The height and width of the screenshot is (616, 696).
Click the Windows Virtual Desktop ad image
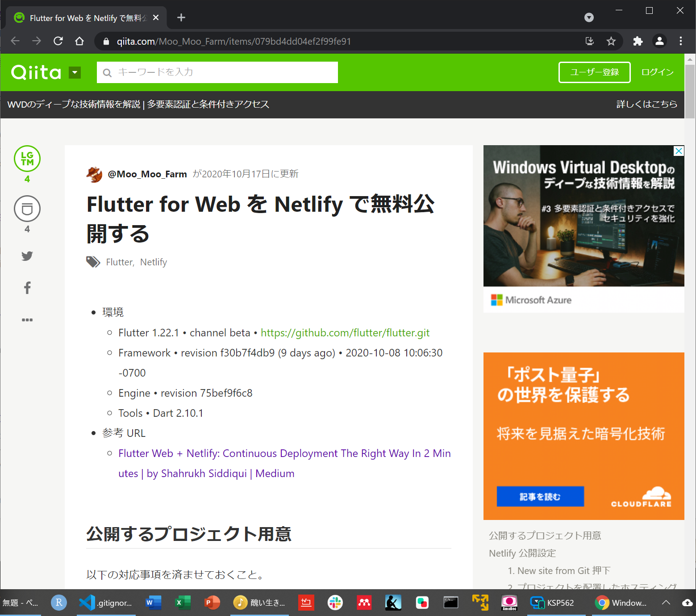[583, 216]
